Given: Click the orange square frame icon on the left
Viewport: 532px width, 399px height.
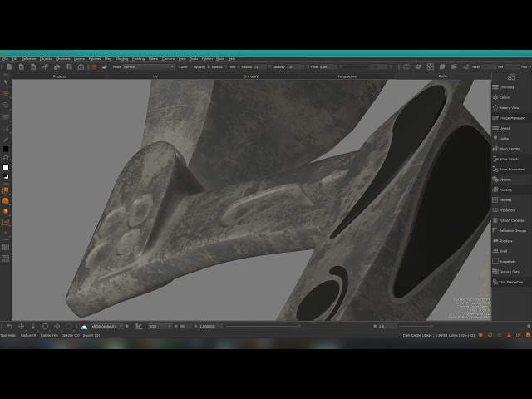Looking at the screenshot, I should tap(6, 222).
